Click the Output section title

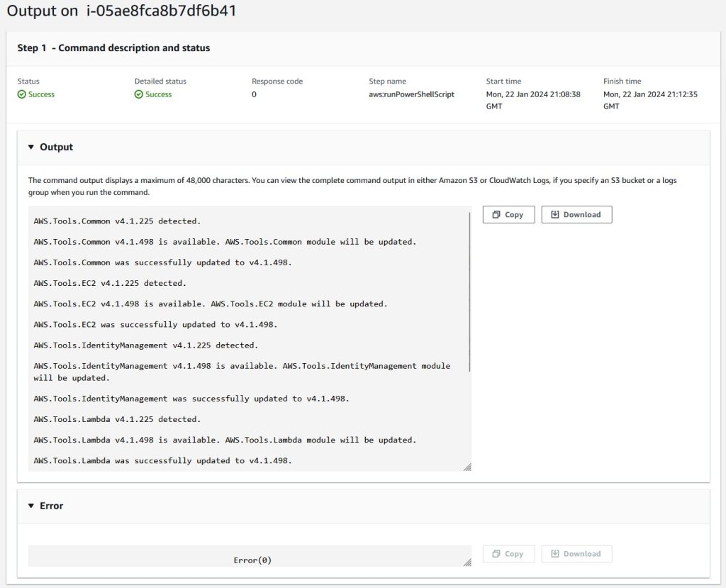(x=56, y=147)
